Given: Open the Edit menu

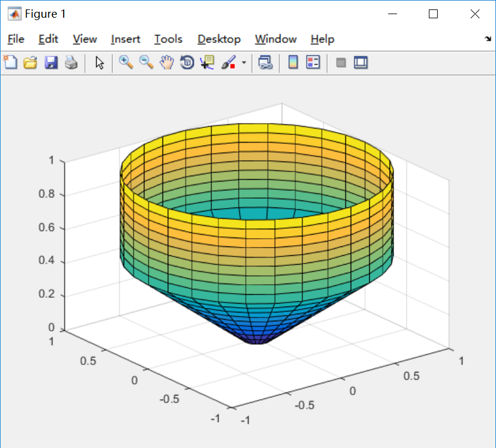Looking at the screenshot, I should [48, 39].
